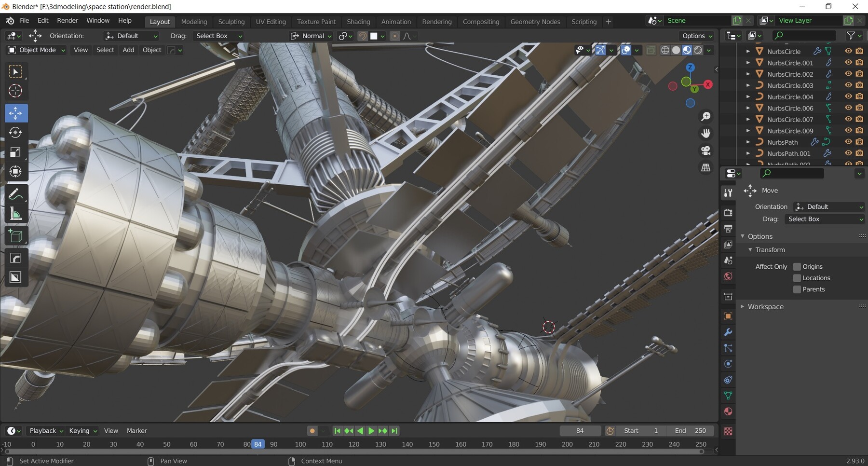Open the Orientation dropdown in the header
Screen dimensions: 868x466
(x=131, y=36)
